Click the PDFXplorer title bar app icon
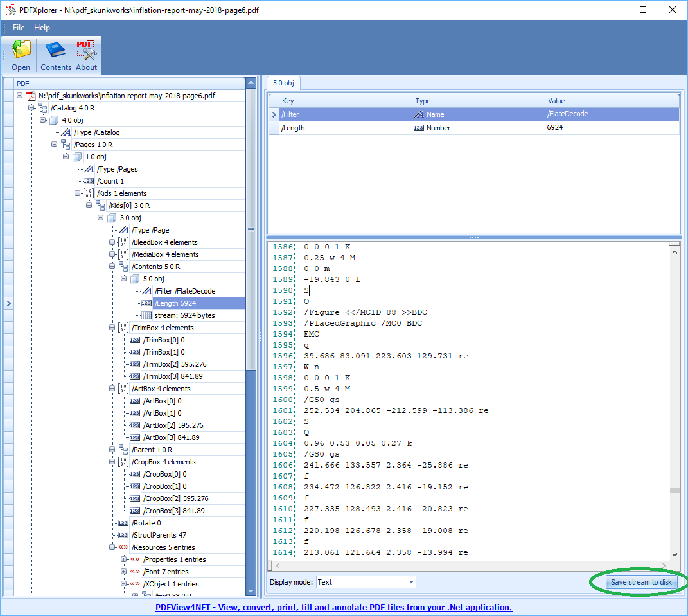The width and height of the screenshot is (688, 616). [x=10, y=10]
